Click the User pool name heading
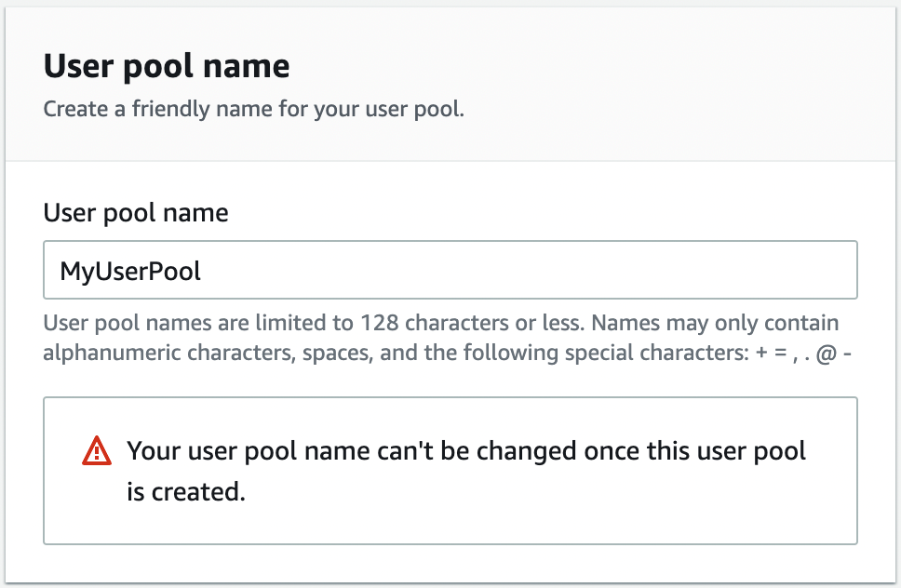The width and height of the screenshot is (901, 588). point(168,65)
